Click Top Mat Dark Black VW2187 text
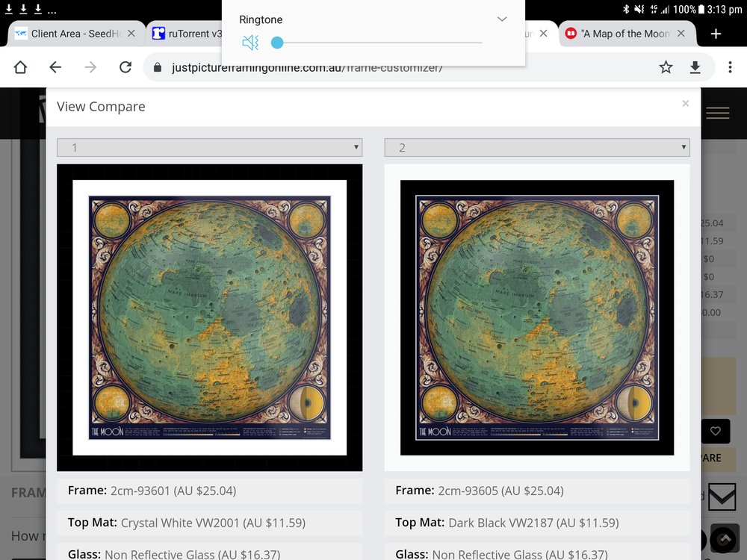 point(507,523)
